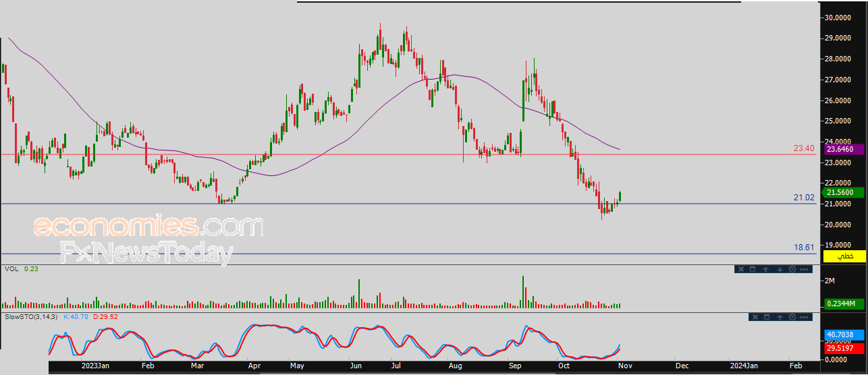Click the K:40.70 reading
Image resolution: width=868 pixels, height=375 pixels.
pos(77,316)
